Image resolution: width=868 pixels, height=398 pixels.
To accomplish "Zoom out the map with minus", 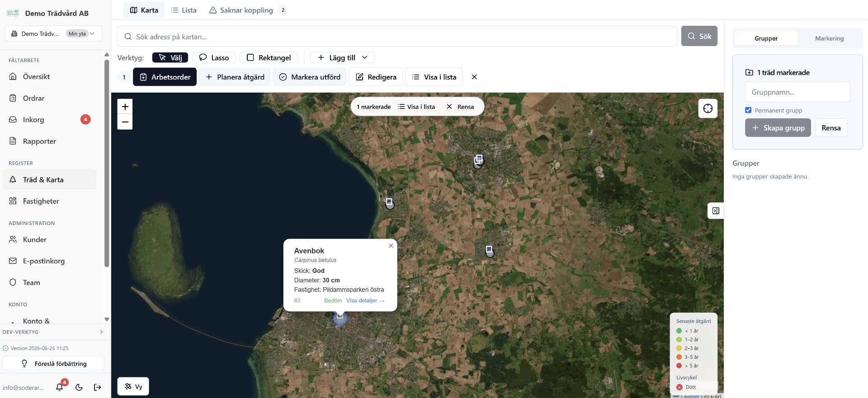I will (125, 122).
